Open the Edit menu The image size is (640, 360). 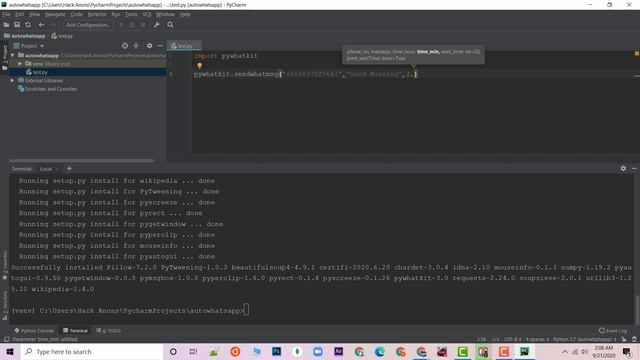[x=19, y=14]
